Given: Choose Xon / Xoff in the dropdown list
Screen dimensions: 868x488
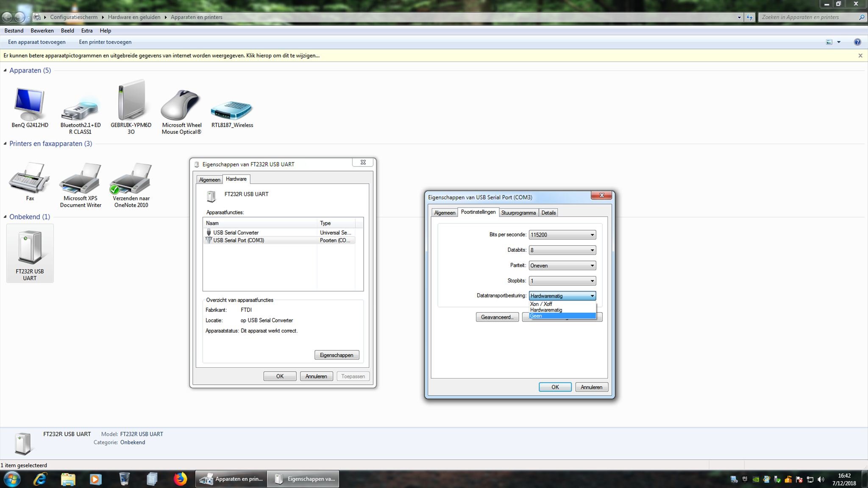Looking at the screenshot, I should (x=562, y=304).
